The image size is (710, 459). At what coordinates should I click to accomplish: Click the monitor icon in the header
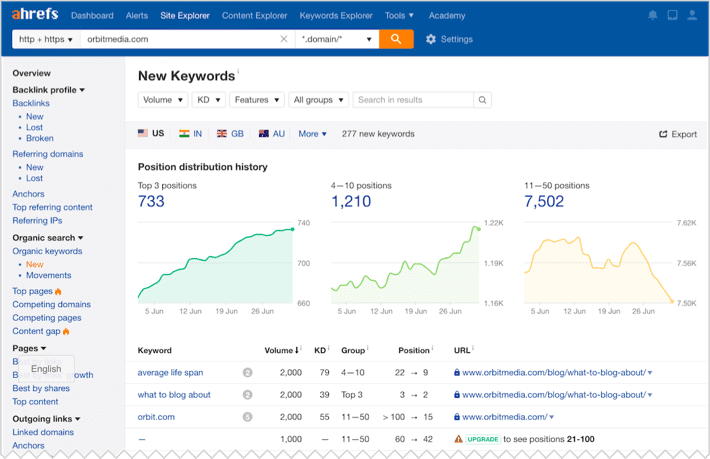tap(672, 15)
